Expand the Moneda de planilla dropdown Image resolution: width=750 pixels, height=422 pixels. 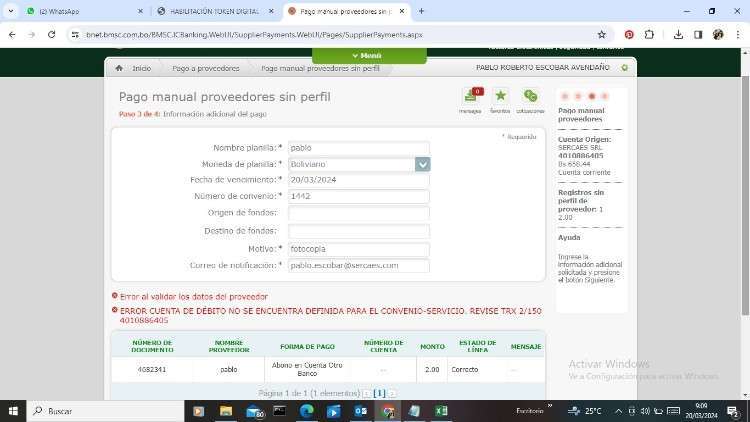(x=422, y=164)
